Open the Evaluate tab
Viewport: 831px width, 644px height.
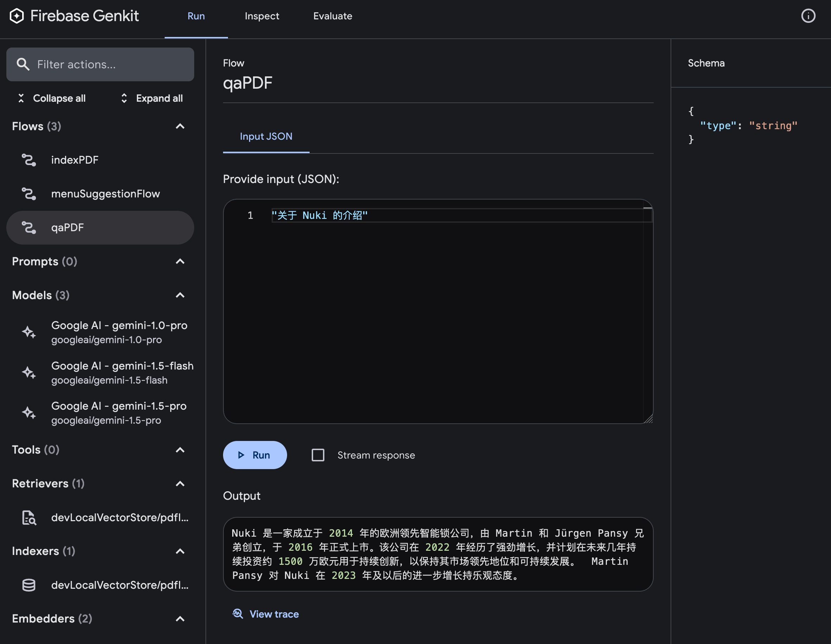pyautogui.click(x=332, y=16)
